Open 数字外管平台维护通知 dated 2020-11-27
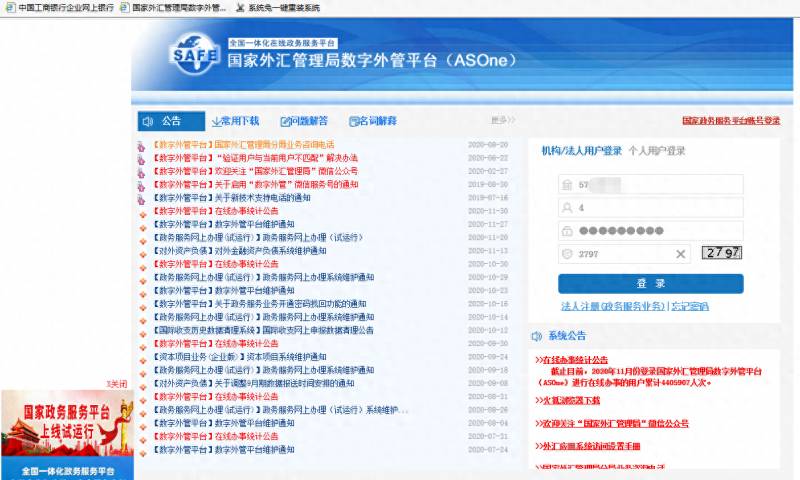Screen dimensions: 800x480 coord(223,224)
